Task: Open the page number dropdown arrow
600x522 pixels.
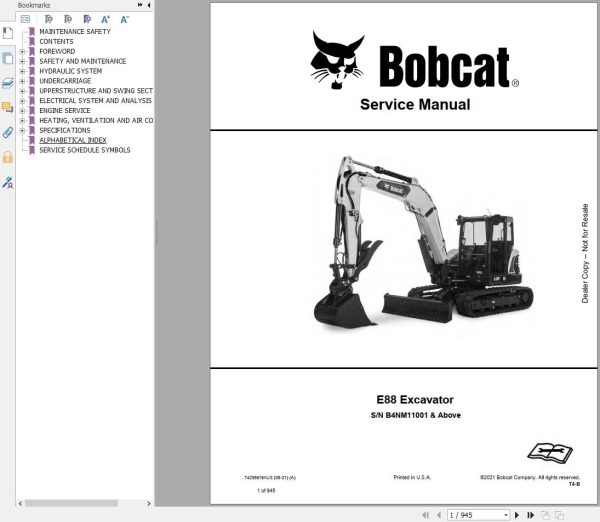Action: (506, 515)
